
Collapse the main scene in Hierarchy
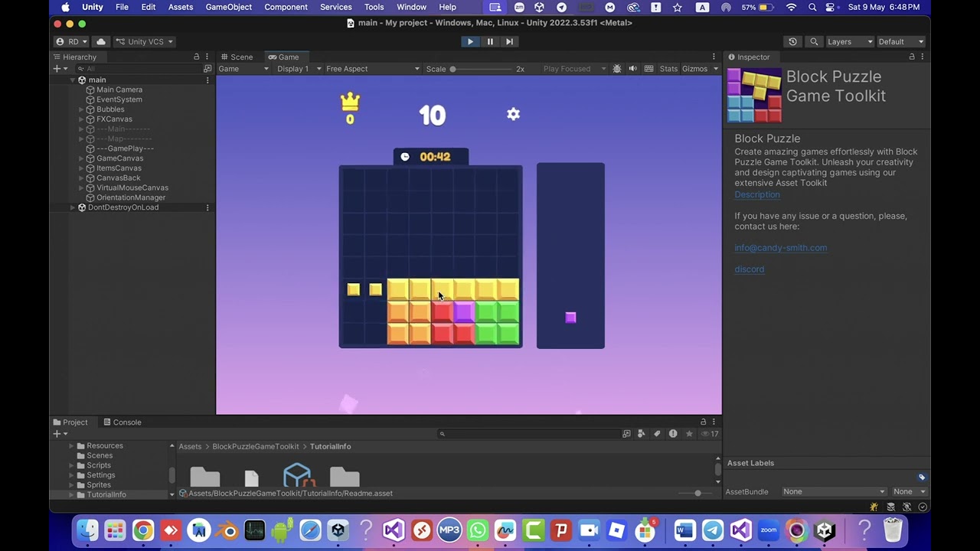[x=73, y=80]
